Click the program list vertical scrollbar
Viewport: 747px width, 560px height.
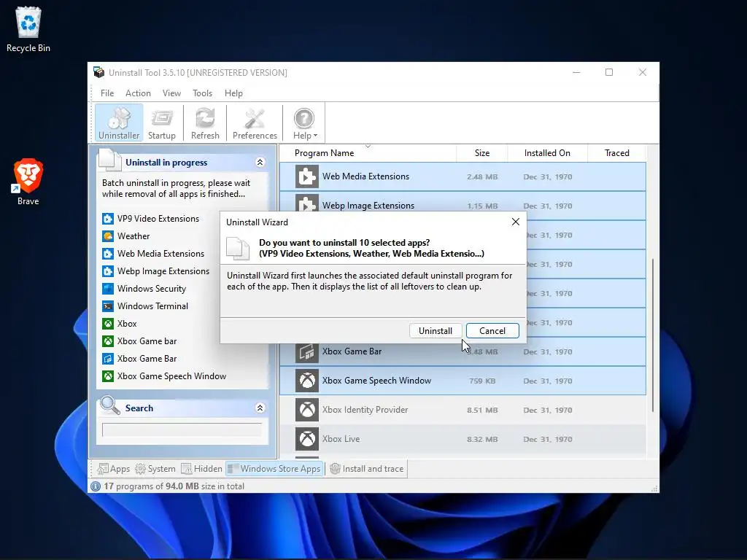point(653,335)
